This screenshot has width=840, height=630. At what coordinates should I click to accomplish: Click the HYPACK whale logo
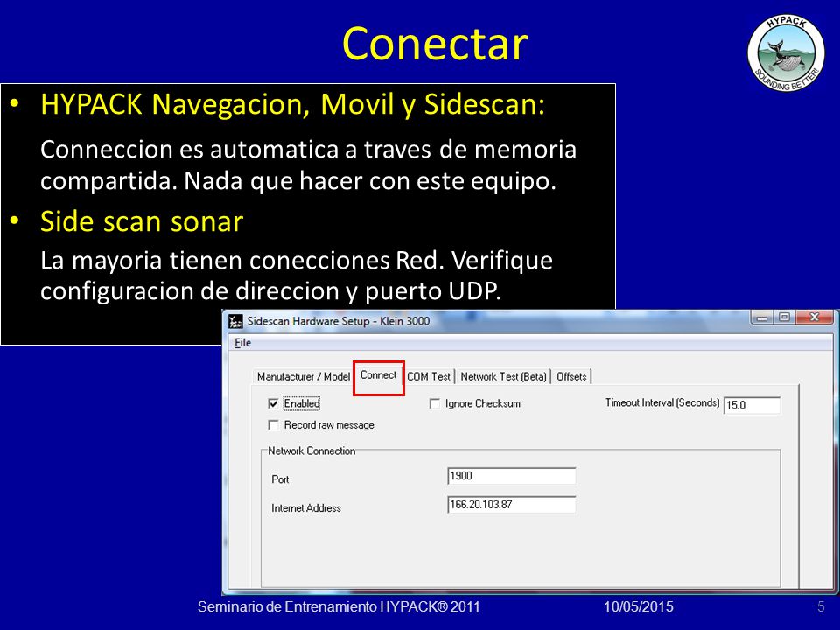point(786,53)
